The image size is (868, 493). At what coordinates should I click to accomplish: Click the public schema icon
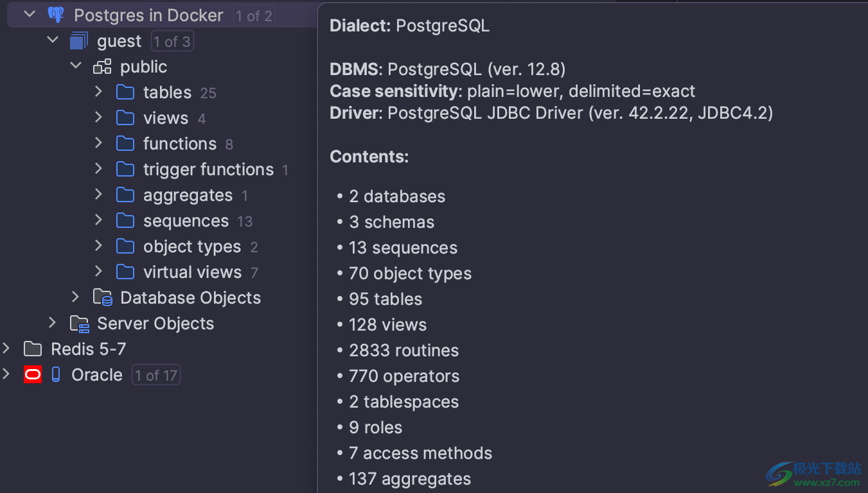click(x=102, y=67)
